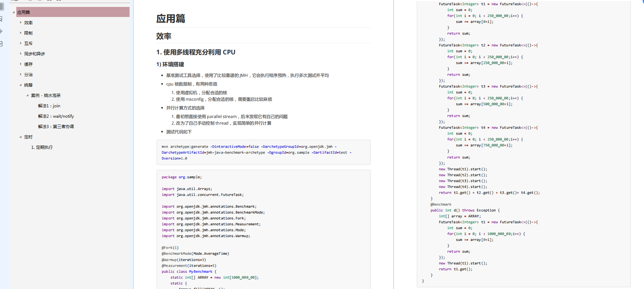Open the 缓存 outline entry

click(28, 64)
